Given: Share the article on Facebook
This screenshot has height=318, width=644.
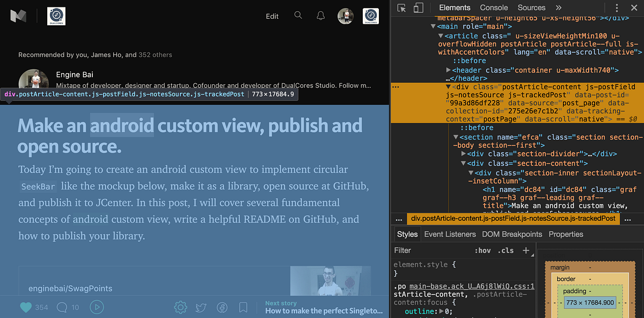Looking at the screenshot, I should 222,307.
